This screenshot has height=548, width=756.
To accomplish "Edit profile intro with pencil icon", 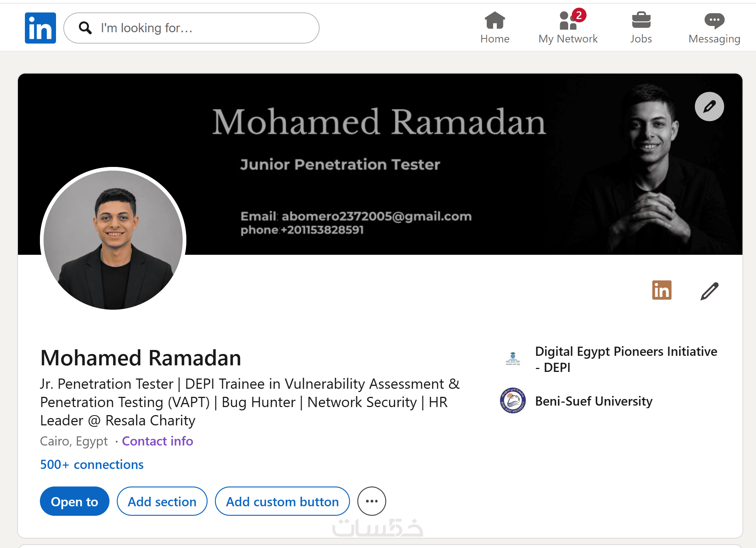I will pyautogui.click(x=709, y=291).
